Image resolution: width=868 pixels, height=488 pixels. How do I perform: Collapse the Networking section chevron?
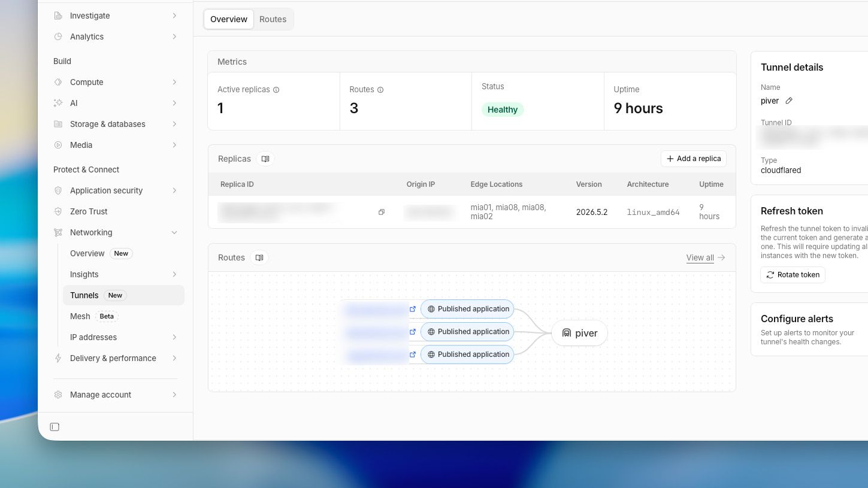coord(174,232)
